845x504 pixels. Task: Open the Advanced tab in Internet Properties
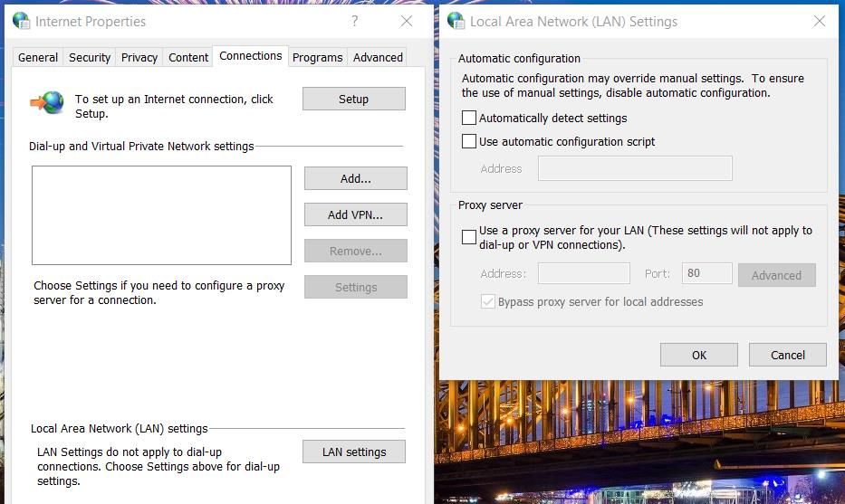click(378, 58)
